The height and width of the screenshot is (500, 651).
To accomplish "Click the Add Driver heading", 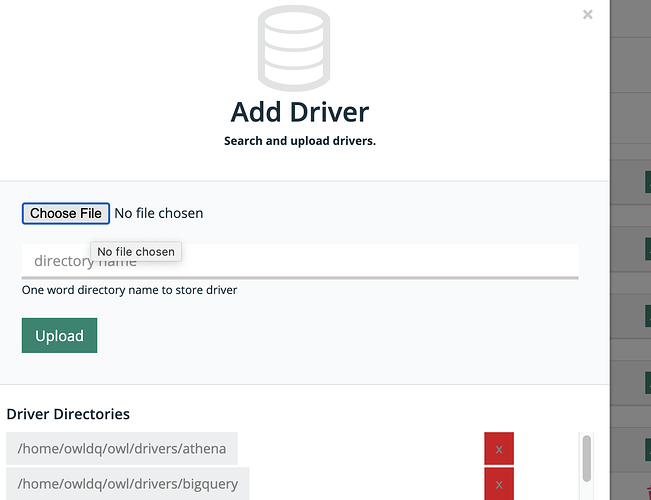I will 300,112.
